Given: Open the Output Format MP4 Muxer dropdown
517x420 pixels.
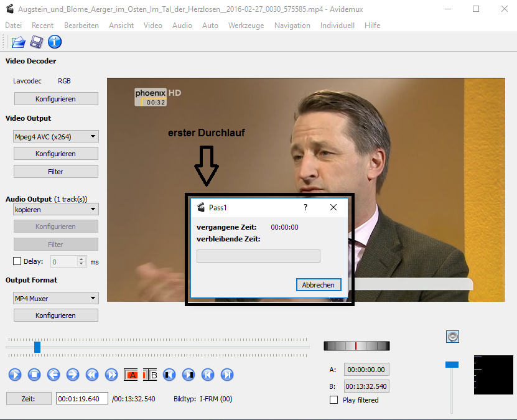Looking at the screenshot, I should pos(55,298).
